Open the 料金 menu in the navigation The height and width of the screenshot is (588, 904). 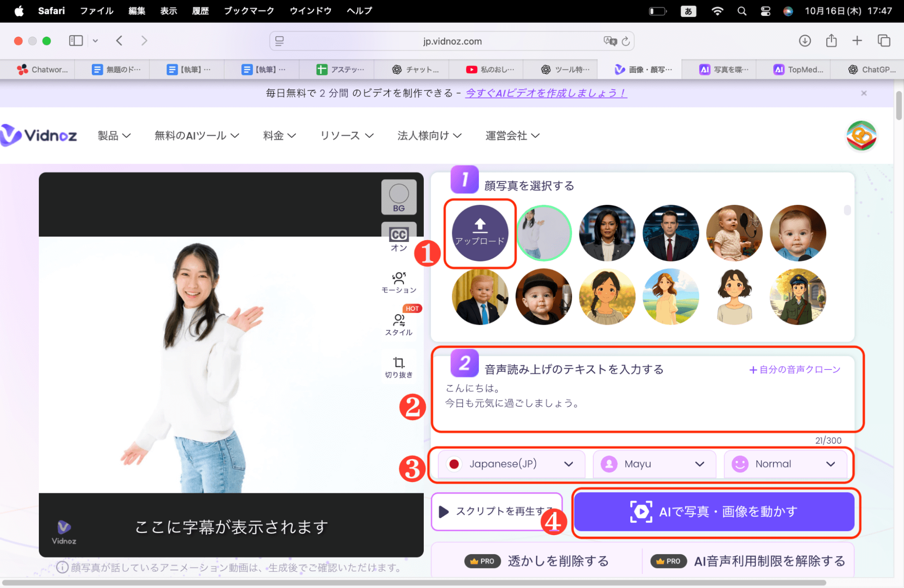[x=279, y=135]
